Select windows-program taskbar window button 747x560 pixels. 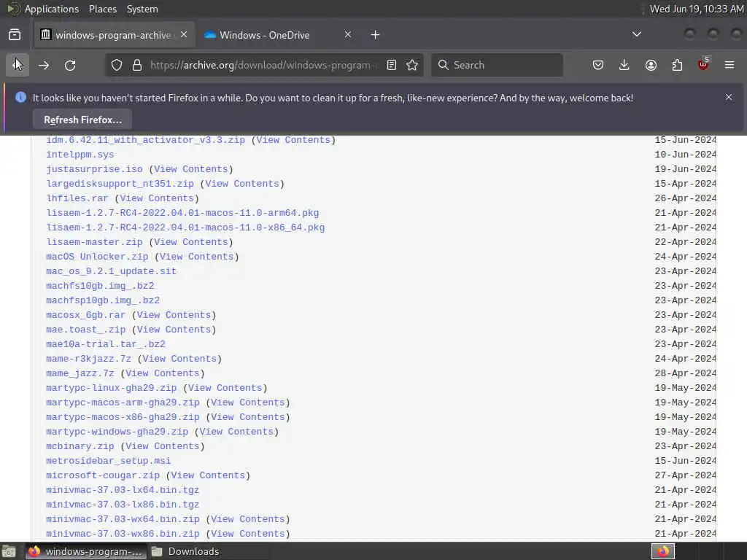click(x=86, y=551)
